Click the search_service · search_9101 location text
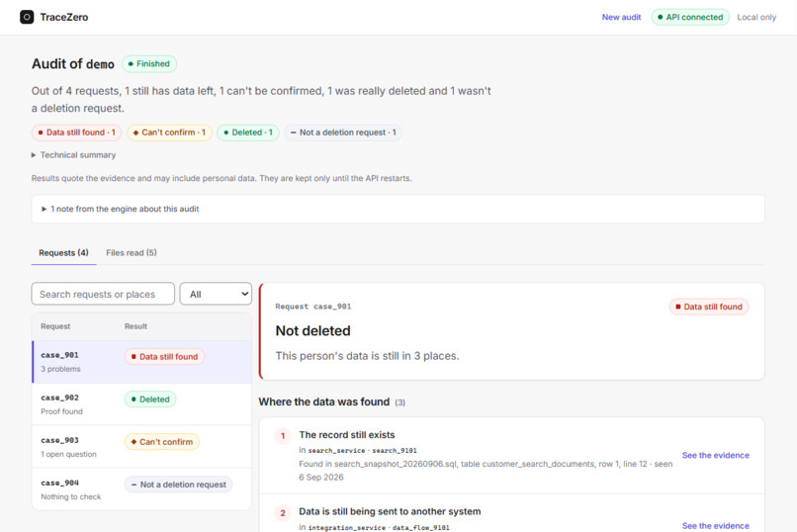This screenshot has height=532, width=797. tap(363, 450)
